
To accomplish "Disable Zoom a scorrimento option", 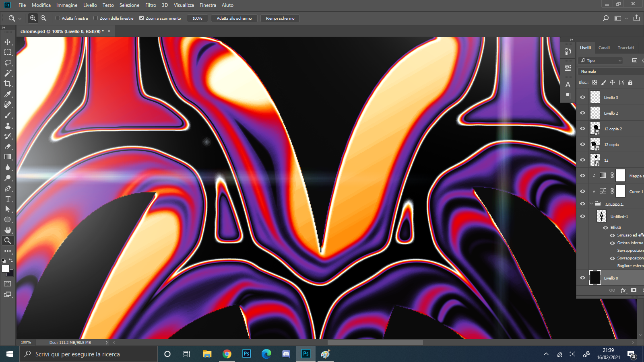I will 142,18.
